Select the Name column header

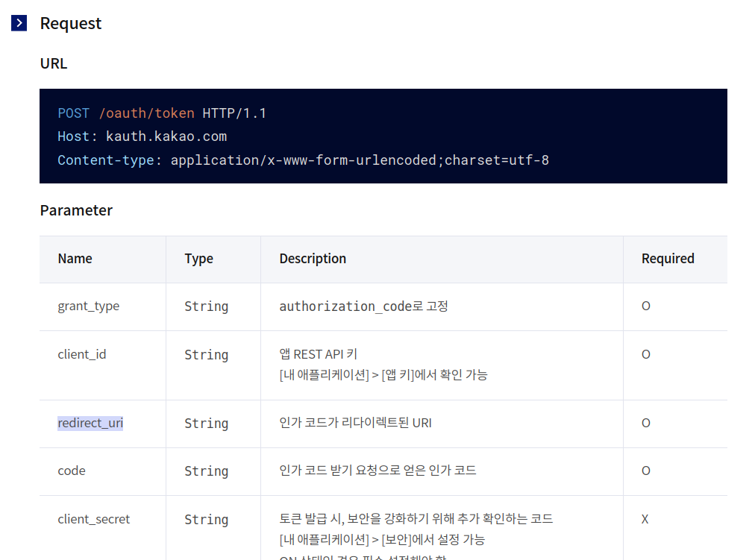(75, 259)
